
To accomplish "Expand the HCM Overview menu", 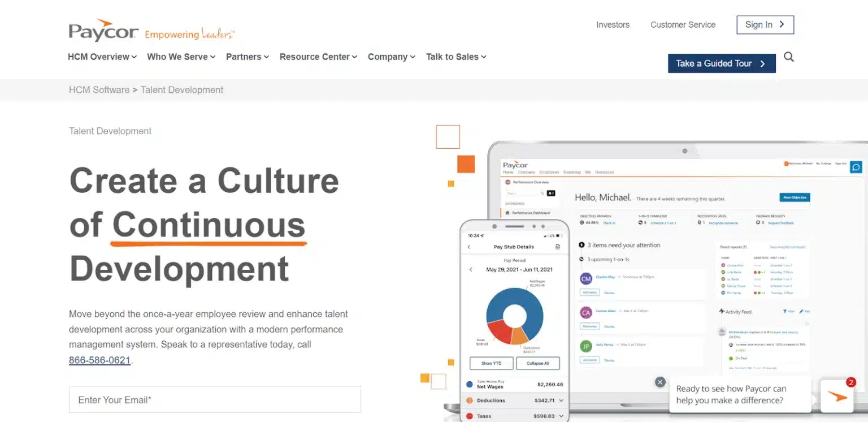I will coord(102,57).
